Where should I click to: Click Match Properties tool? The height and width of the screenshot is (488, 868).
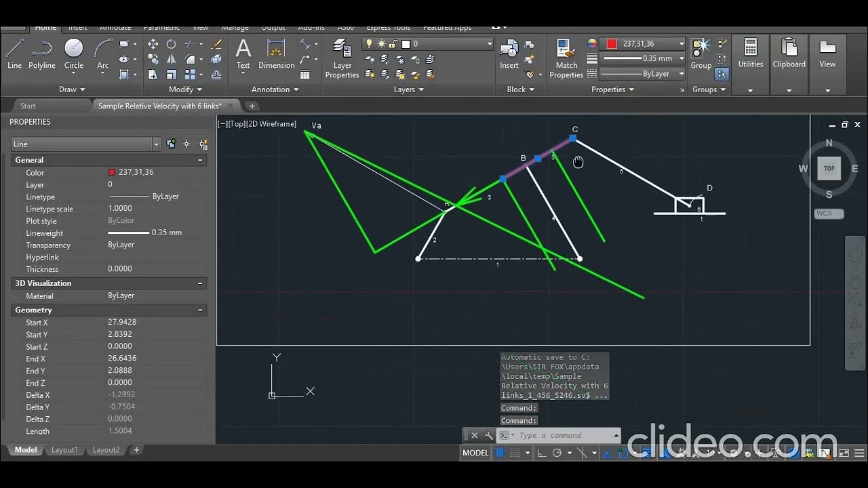566,58
